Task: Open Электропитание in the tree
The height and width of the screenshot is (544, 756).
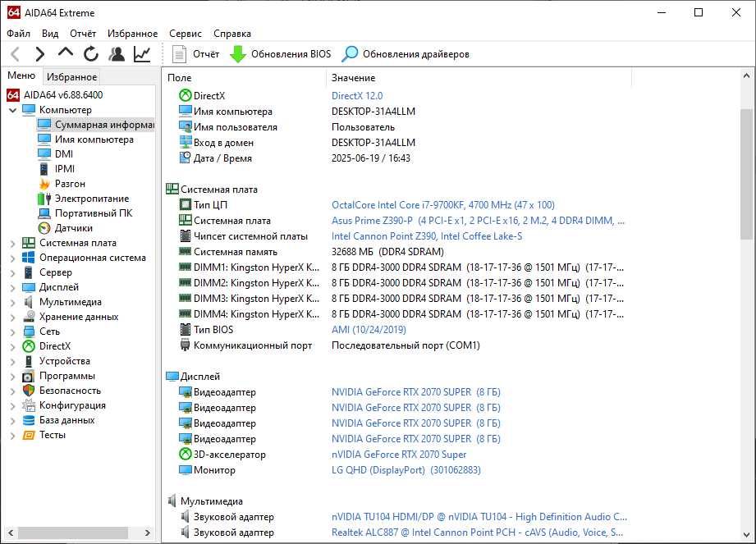Action: coord(92,199)
